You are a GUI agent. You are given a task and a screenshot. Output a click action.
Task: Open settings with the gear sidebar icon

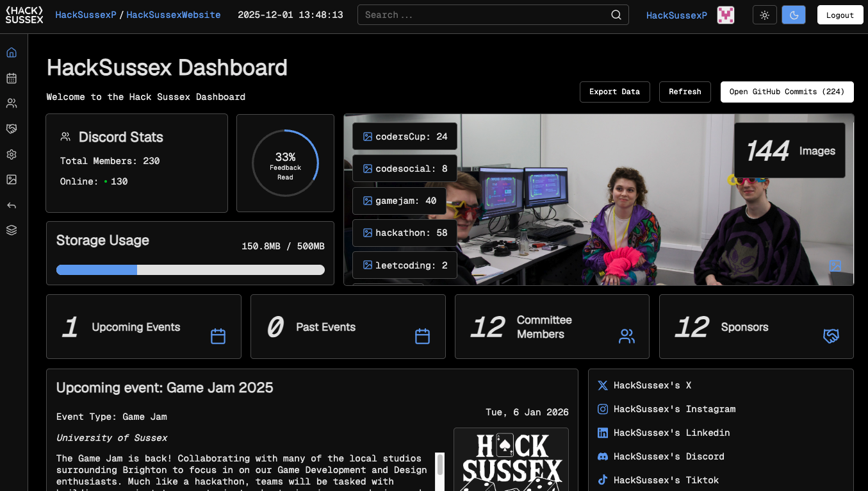coord(11,154)
